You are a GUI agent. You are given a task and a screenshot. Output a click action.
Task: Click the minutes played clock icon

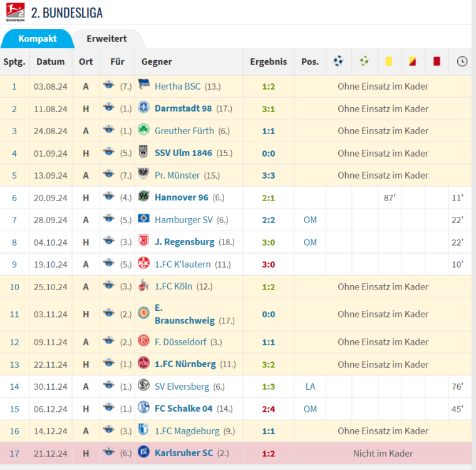coord(462,61)
